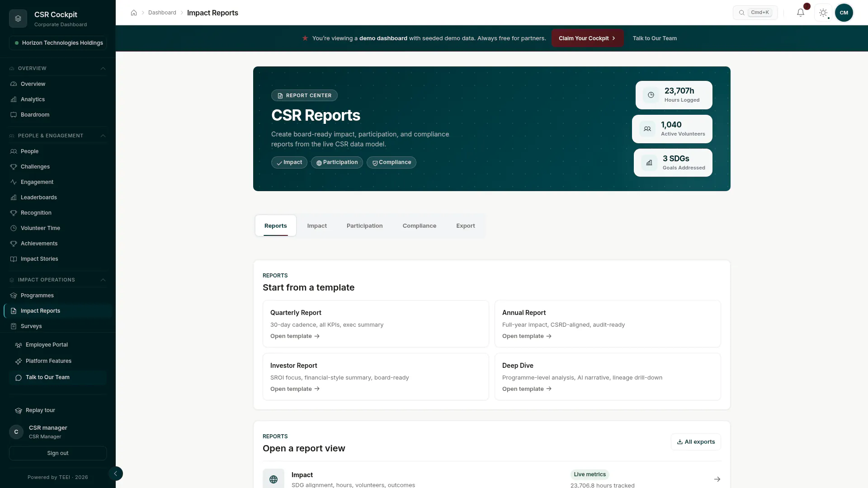Open the Cmd+K search box

(755, 13)
